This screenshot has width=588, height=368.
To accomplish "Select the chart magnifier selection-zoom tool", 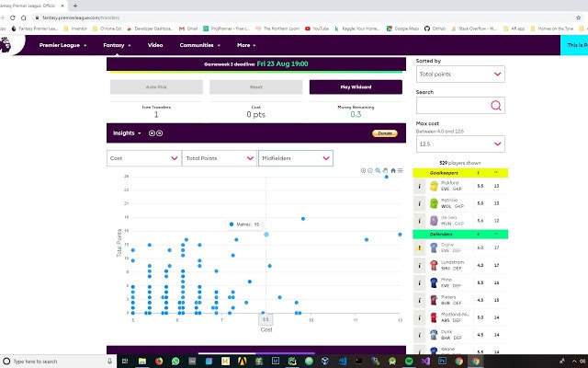I will (378, 170).
